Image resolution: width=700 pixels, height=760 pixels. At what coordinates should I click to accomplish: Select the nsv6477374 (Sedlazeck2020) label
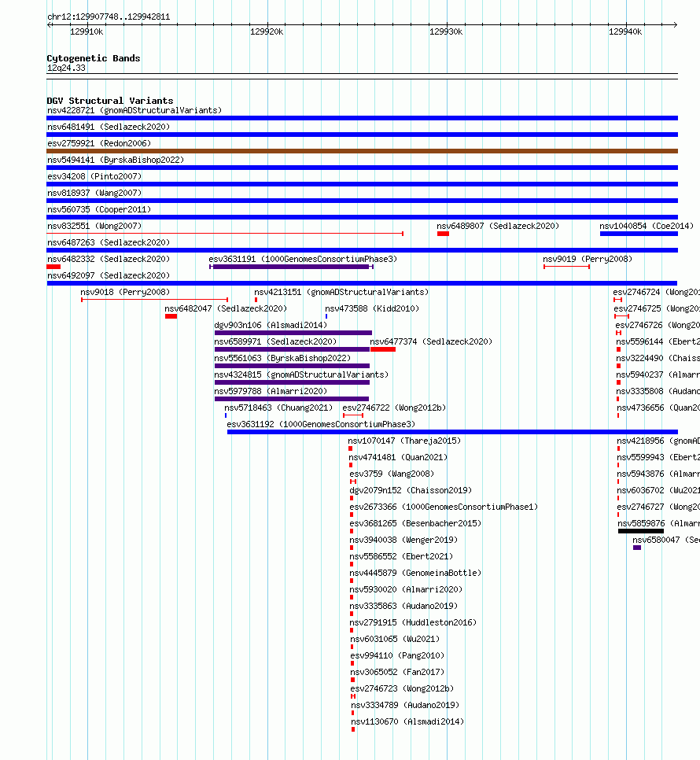click(431, 341)
